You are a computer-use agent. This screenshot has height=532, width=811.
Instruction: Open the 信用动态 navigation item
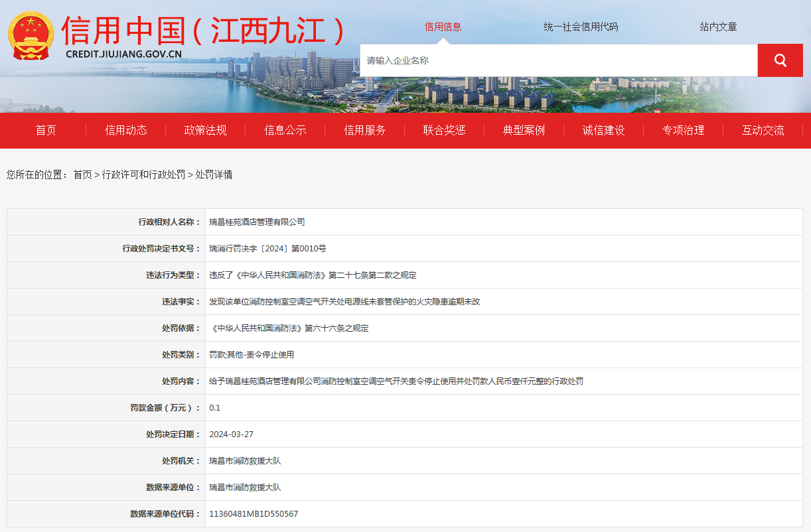[126, 131]
